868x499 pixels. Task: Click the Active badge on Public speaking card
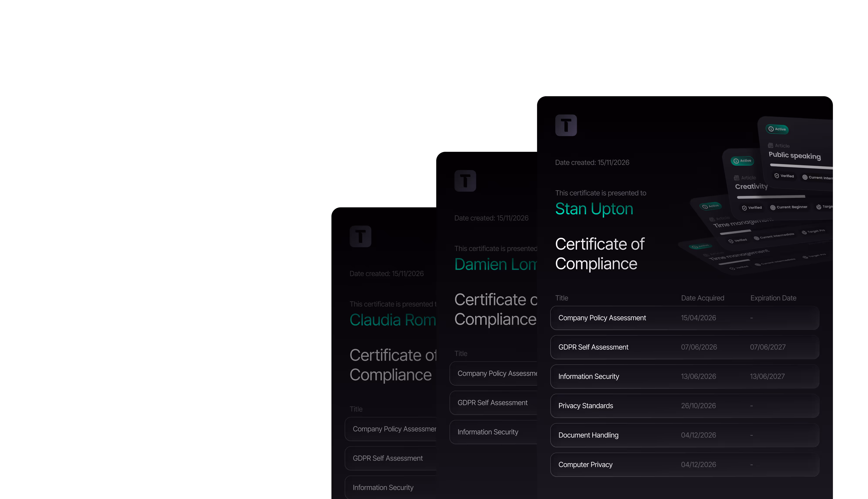point(777,129)
